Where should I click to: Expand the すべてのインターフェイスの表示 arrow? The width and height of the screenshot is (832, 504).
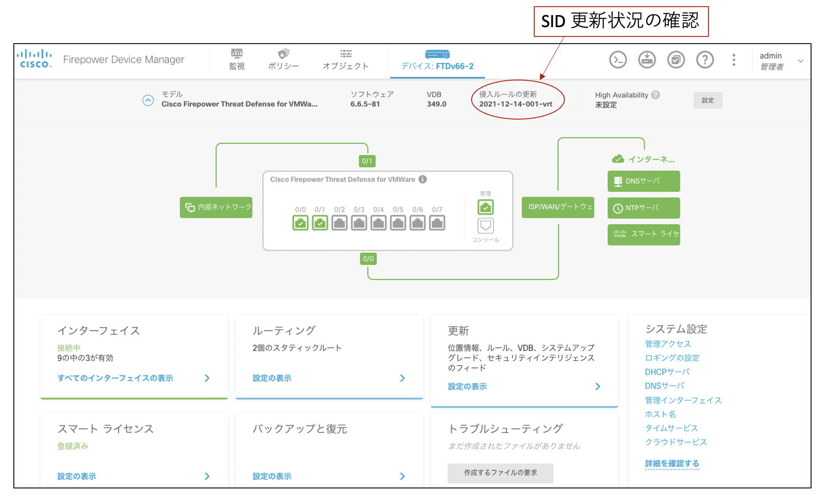(x=207, y=378)
